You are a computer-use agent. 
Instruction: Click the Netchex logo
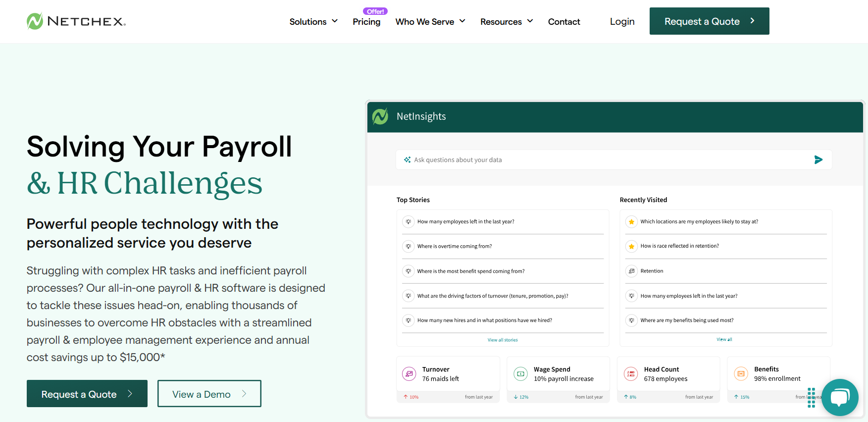76,21
